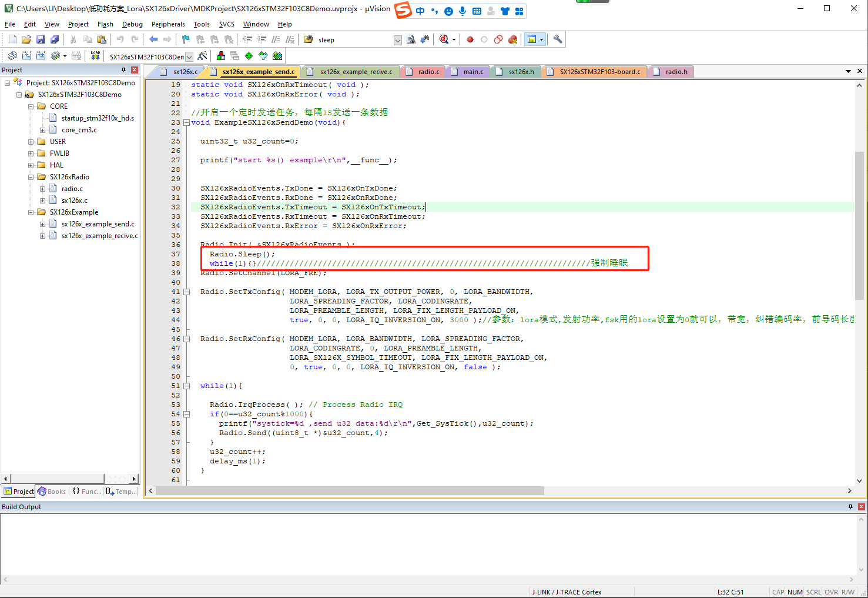The width and height of the screenshot is (868, 598).
Task: Open the Peripherals menu
Action: pos(168,24)
